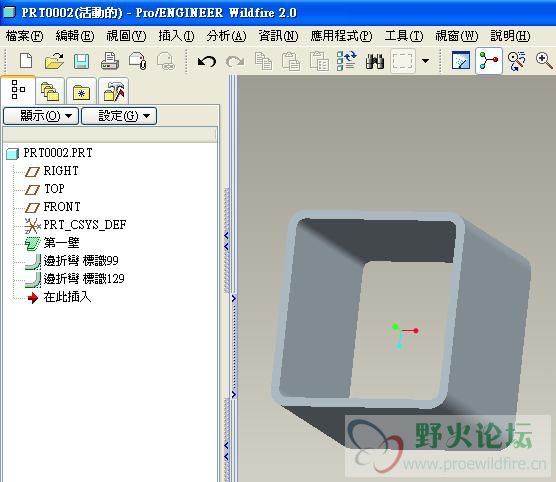
Task: Open the 編輯(E) menu
Action: click(75, 36)
